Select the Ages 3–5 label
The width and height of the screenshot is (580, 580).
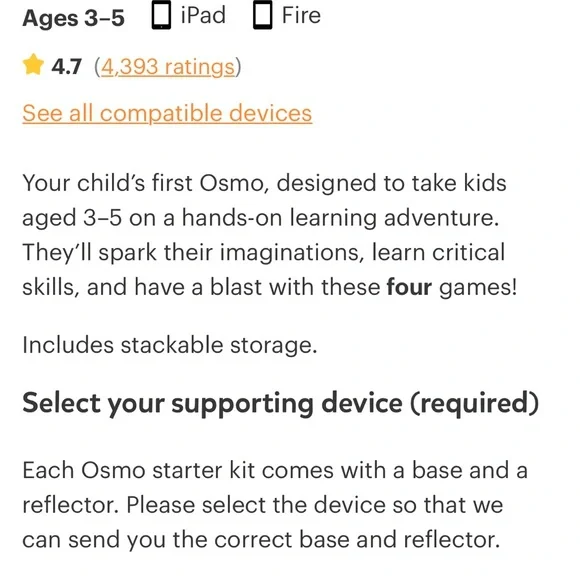point(73,18)
